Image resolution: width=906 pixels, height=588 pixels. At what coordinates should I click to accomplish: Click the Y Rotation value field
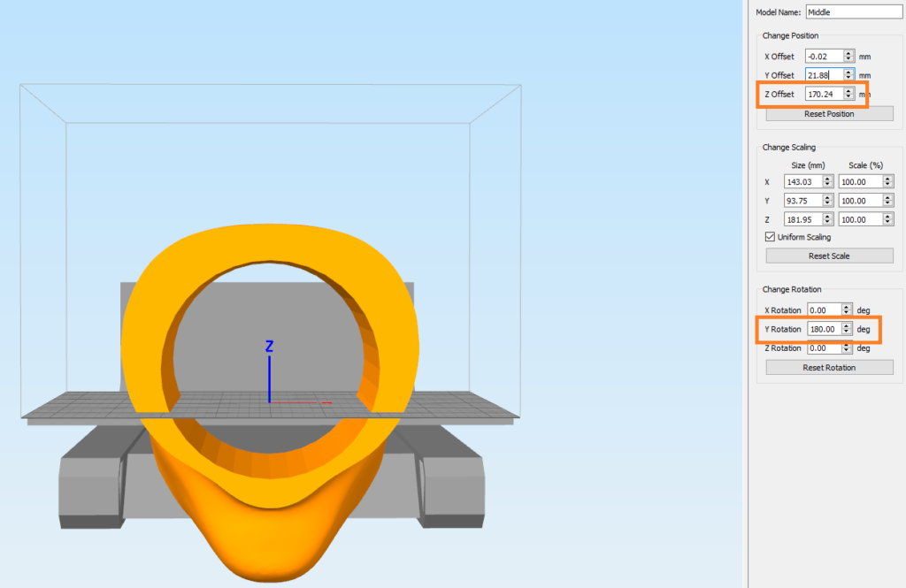click(824, 329)
